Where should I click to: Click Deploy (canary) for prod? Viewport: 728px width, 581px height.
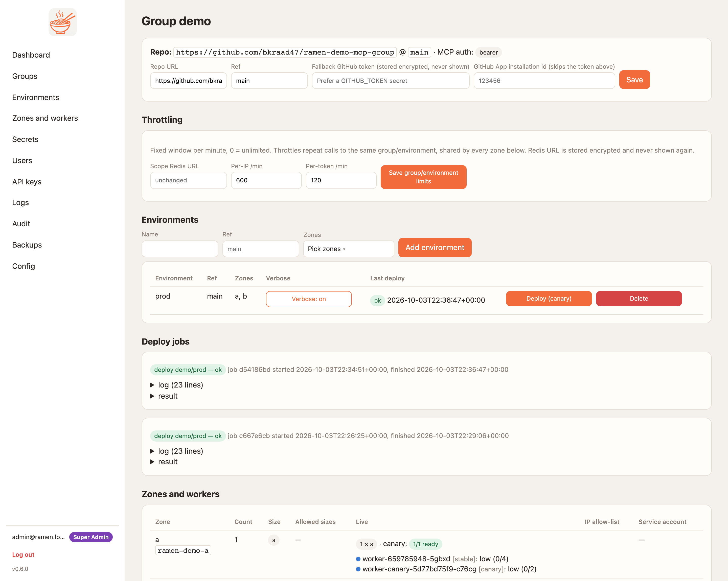coord(549,299)
